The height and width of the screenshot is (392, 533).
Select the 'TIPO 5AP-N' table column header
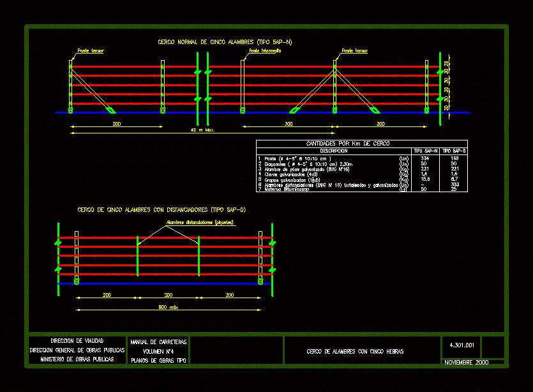pos(426,151)
